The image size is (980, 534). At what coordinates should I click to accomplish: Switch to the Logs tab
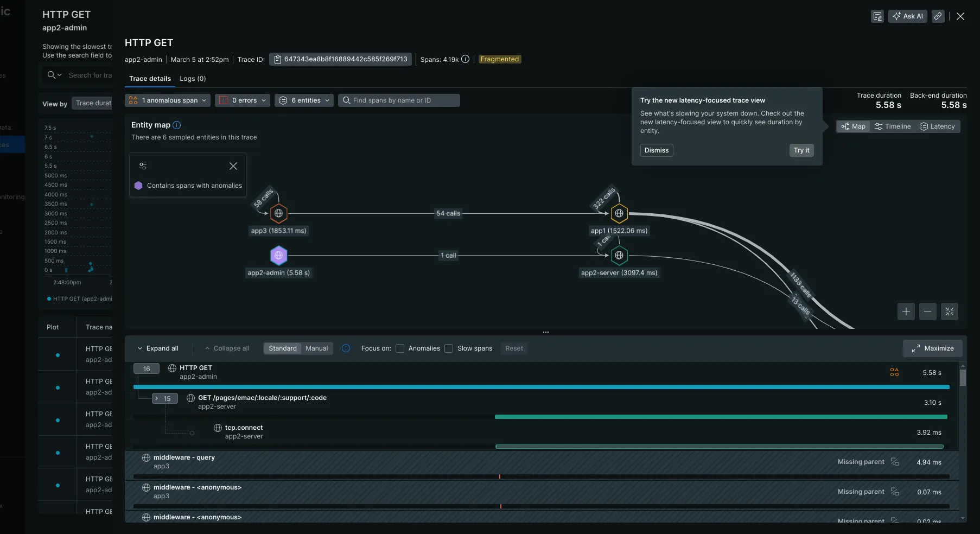[x=193, y=79]
